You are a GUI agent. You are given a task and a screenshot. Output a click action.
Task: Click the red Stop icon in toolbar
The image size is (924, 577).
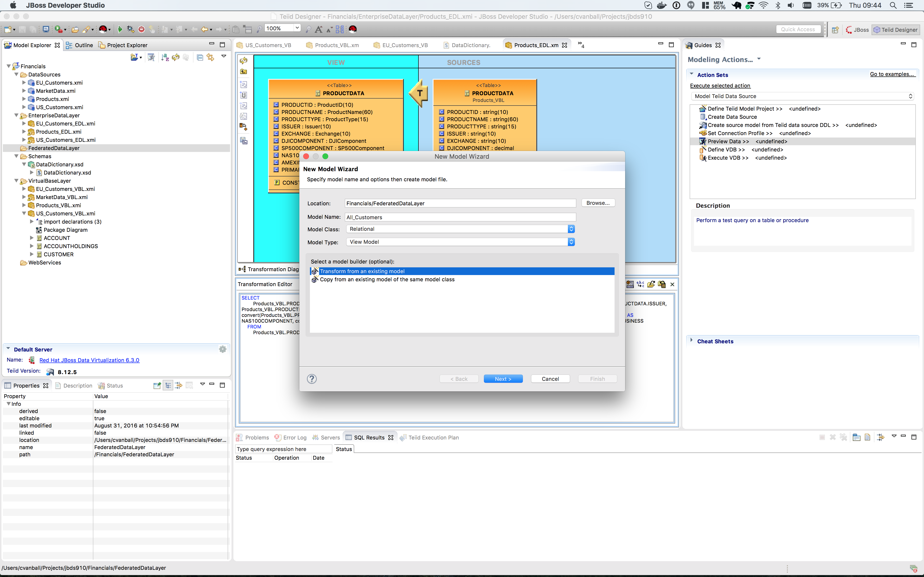pos(141,29)
